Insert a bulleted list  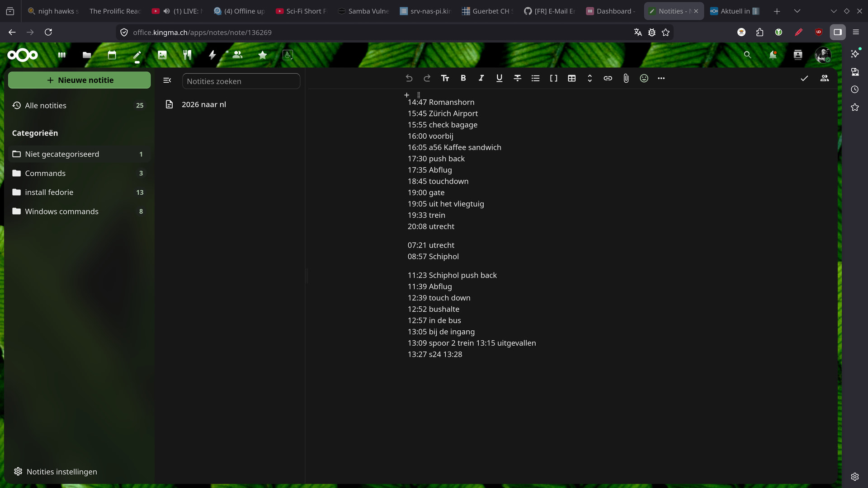535,78
